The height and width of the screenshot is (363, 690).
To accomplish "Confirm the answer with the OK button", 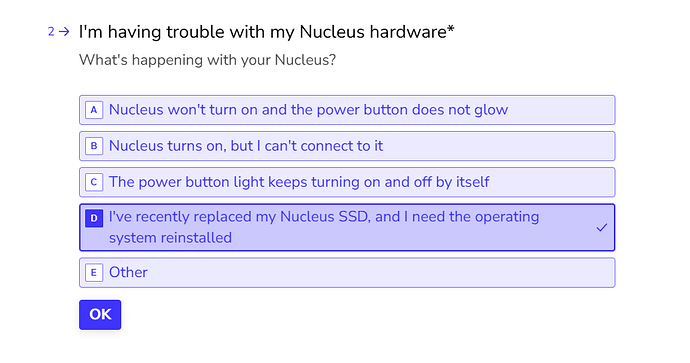I will tap(100, 315).
